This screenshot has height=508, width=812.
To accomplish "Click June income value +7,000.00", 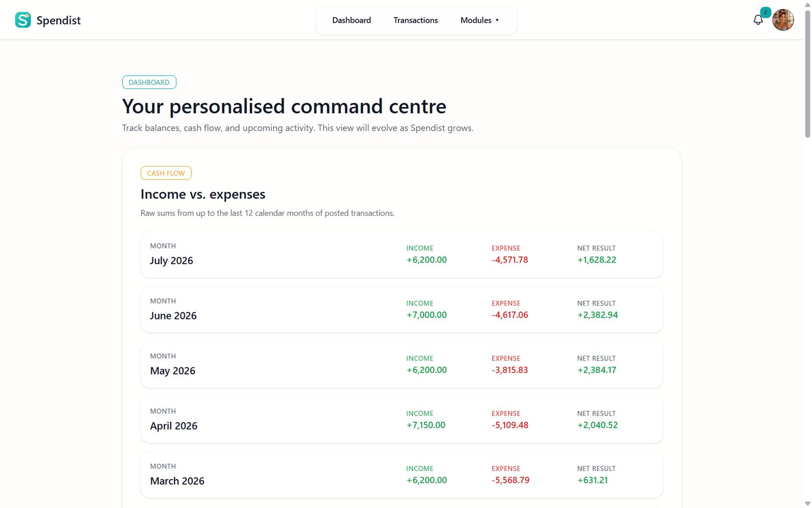I will coord(427,315).
